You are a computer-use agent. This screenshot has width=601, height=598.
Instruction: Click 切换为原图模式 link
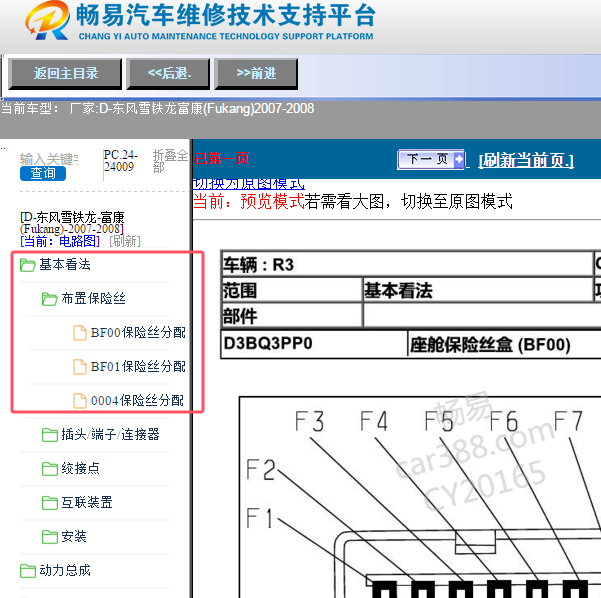click(x=249, y=184)
